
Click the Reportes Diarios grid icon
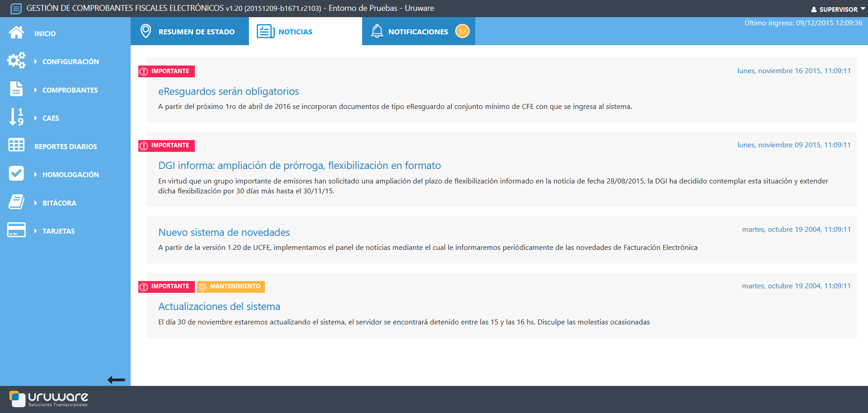click(x=16, y=145)
